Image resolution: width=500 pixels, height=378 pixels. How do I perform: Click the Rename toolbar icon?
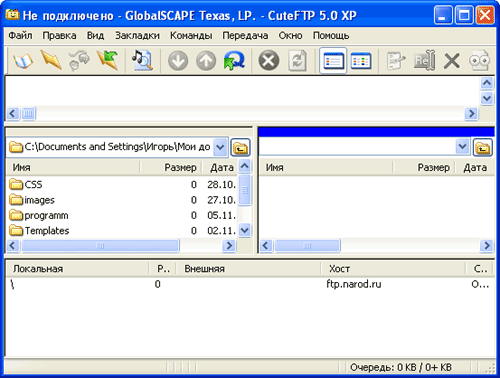424,61
